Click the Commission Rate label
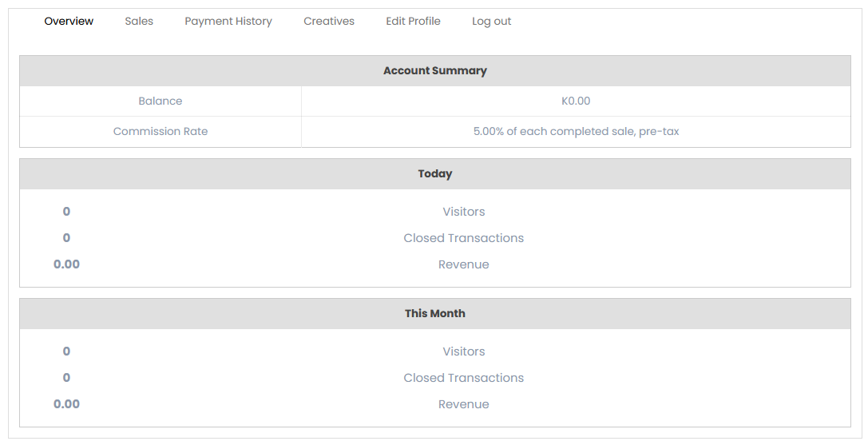Screen dimensions: 868x445 [161, 132]
